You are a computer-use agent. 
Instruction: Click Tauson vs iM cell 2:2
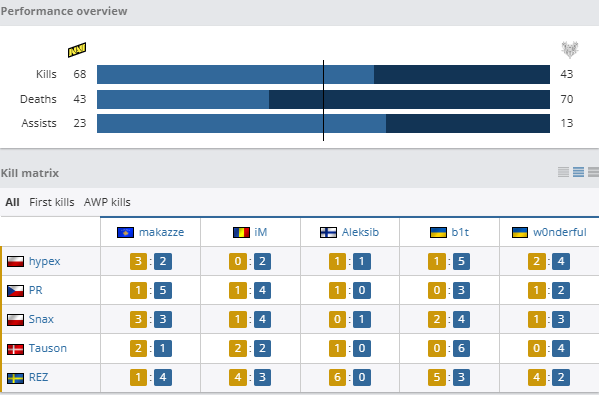[x=250, y=348]
